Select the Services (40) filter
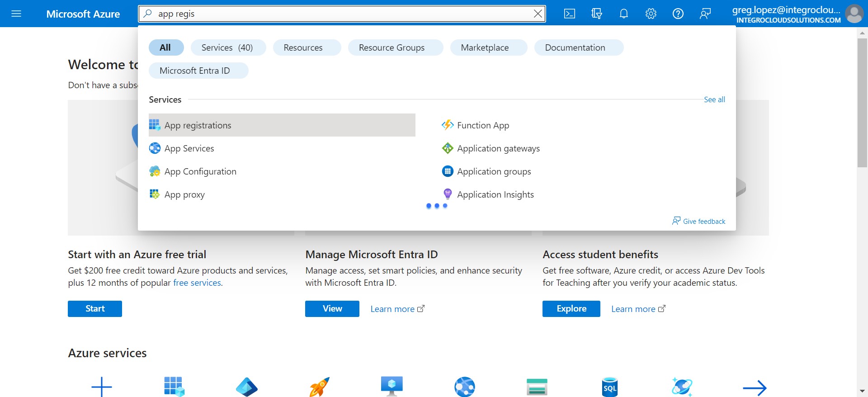Viewport: 868px width, 397px height. point(228,47)
